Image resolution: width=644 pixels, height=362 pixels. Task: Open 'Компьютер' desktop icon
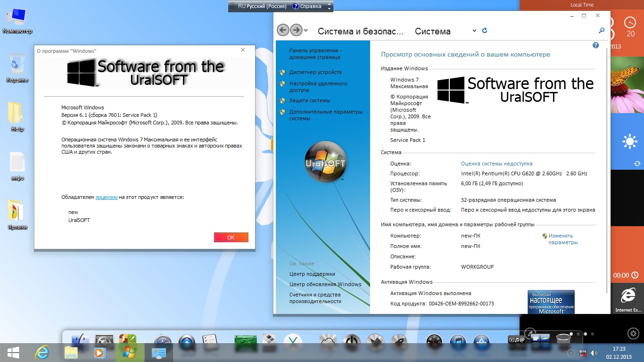click(17, 21)
